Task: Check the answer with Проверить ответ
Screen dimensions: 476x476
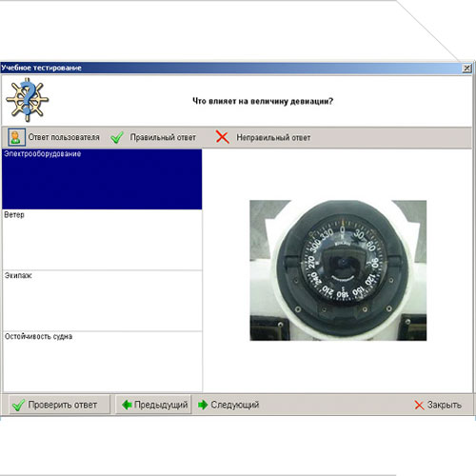Action: pyautogui.click(x=59, y=405)
